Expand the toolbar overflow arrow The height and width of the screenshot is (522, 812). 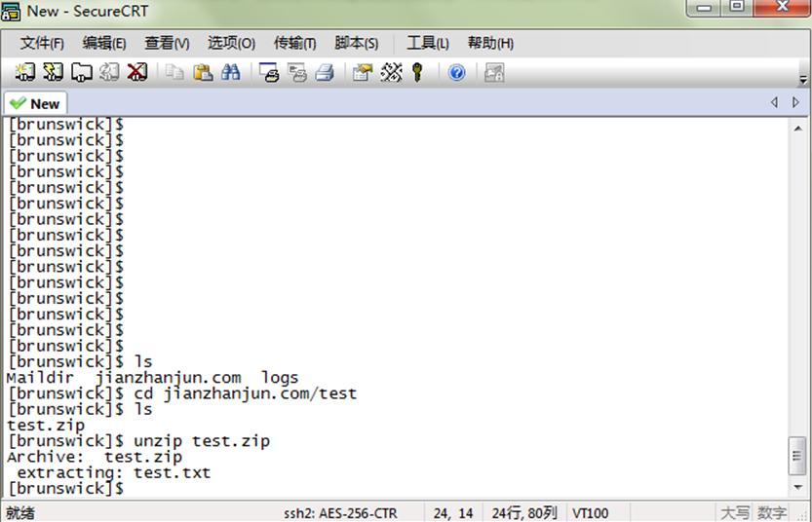click(x=803, y=80)
